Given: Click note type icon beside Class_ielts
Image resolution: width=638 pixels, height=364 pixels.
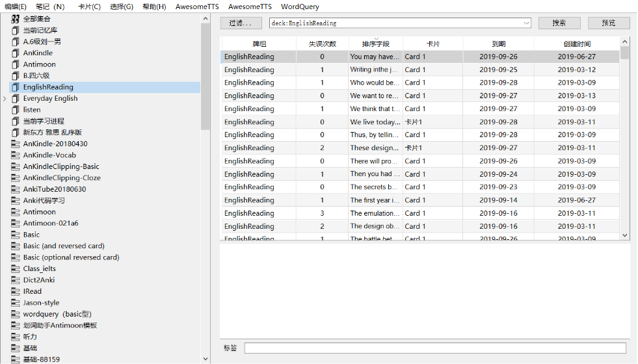Looking at the screenshot, I should click(x=16, y=269).
